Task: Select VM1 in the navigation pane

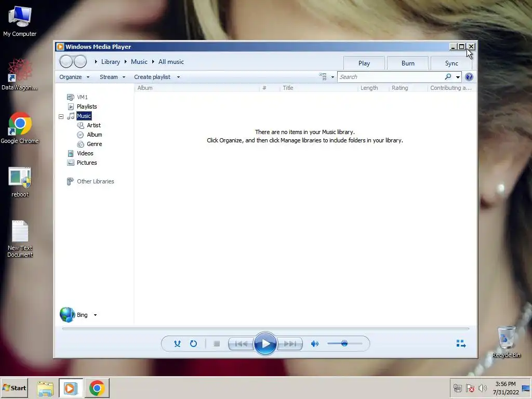Action: click(82, 97)
